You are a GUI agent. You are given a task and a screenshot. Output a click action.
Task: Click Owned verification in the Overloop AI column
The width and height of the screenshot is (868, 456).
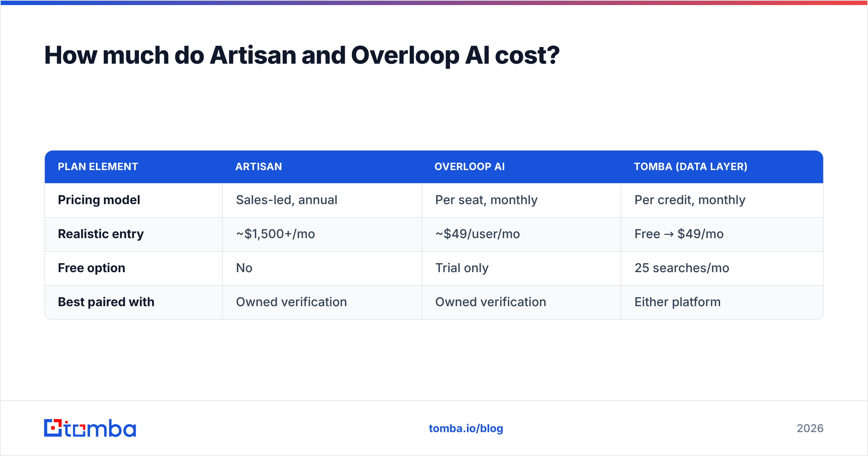pos(490,302)
